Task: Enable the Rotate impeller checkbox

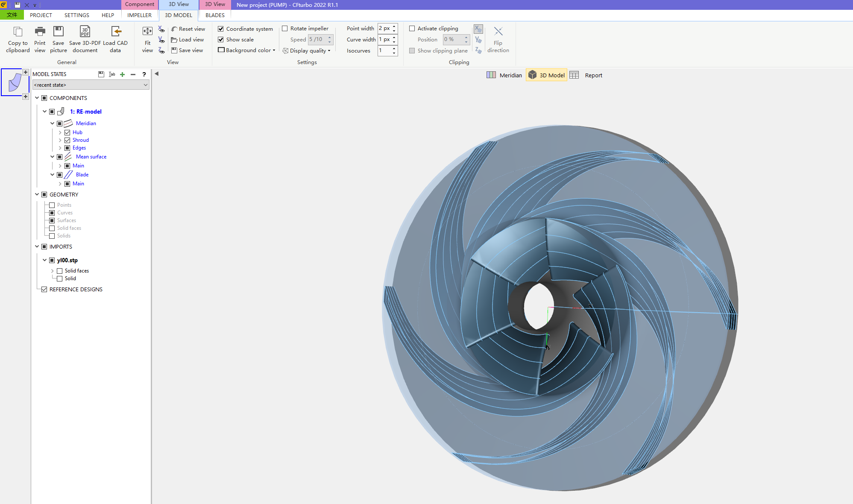Action: [285, 29]
